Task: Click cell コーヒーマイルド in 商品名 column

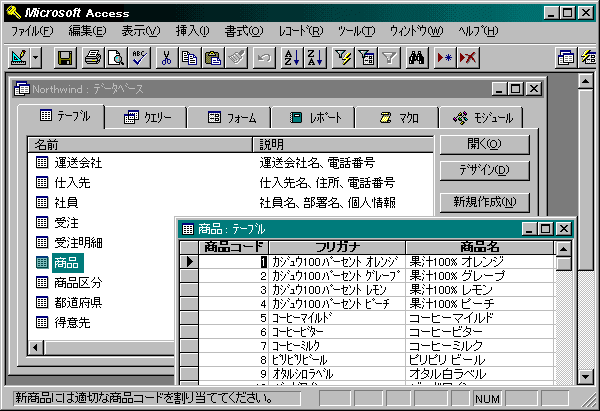Action: pyautogui.click(x=479, y=318)
